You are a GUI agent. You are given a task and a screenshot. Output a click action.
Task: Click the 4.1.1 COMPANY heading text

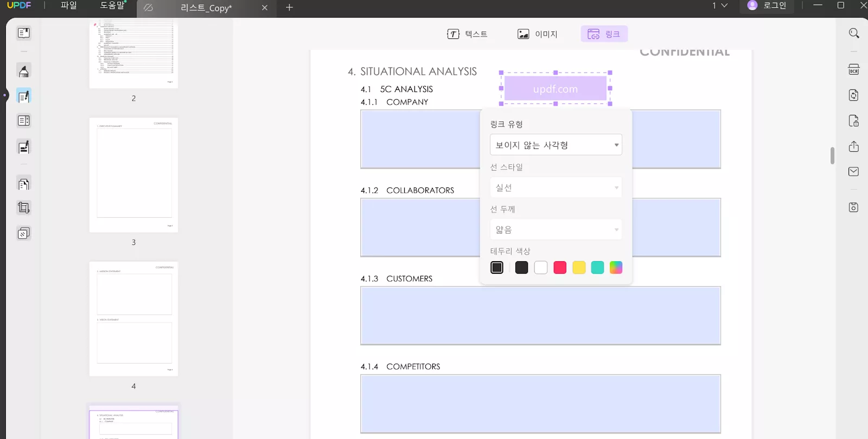point(394,102)
